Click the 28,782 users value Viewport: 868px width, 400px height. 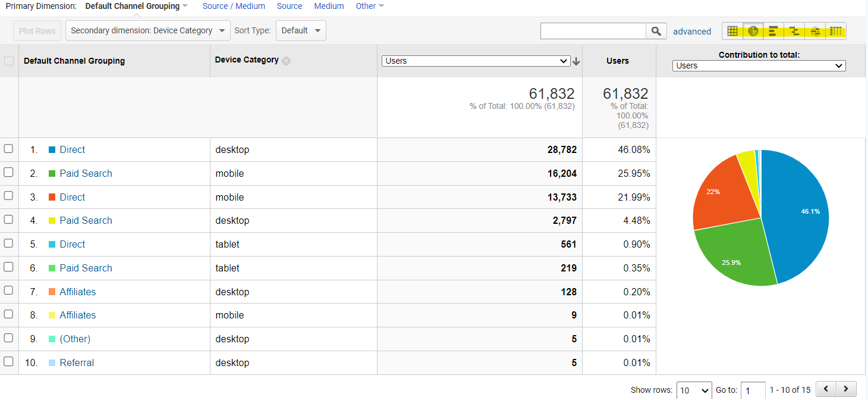562,149
